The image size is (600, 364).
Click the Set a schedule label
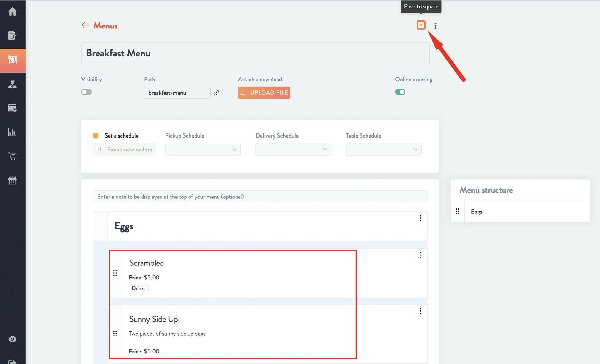(x=121, y=136)
